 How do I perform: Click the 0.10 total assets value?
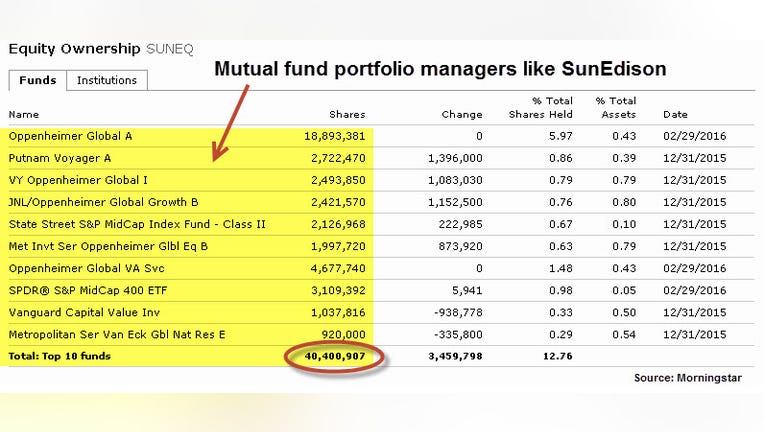(624, 225)
